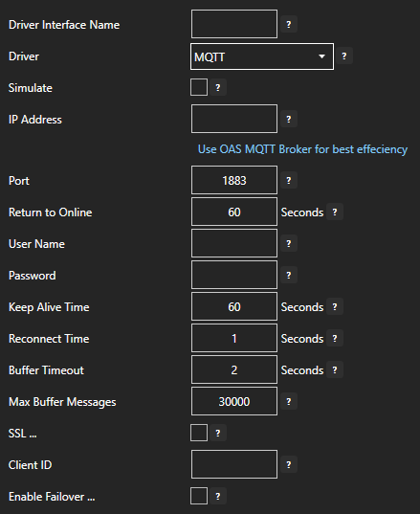Image resolution: width=420 pixels, height=514 pixels.
Task: Open the IP Address help icon
Action: click(289, 119)
